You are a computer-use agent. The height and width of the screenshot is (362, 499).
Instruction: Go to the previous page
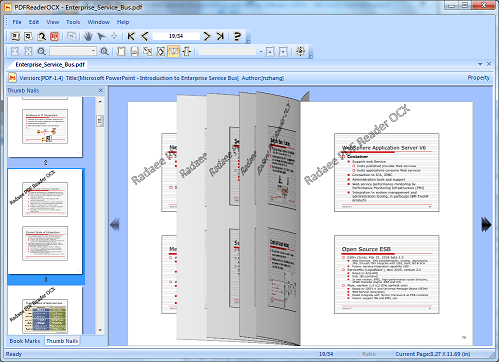[x=145, y=36]
